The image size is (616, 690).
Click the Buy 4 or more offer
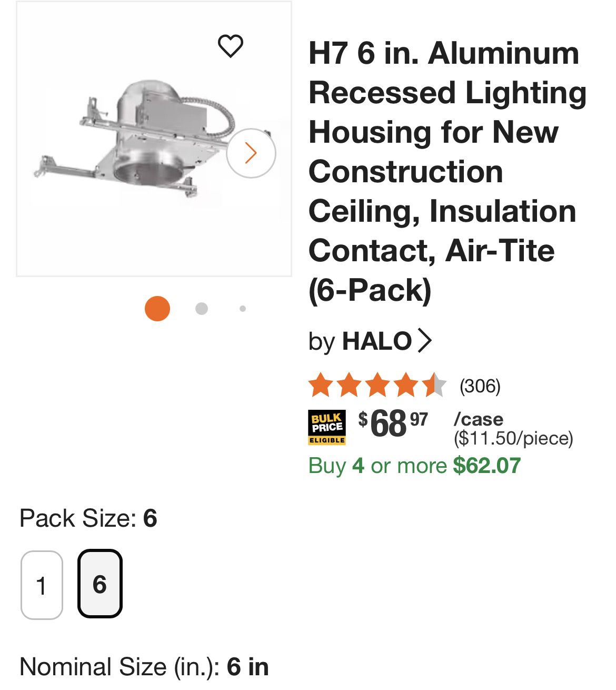pos(414,466)
